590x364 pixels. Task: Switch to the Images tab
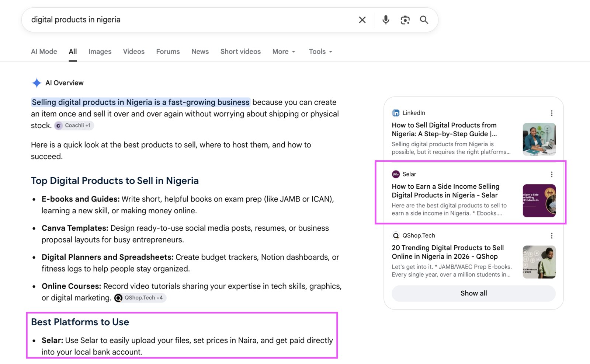(100, 52)
